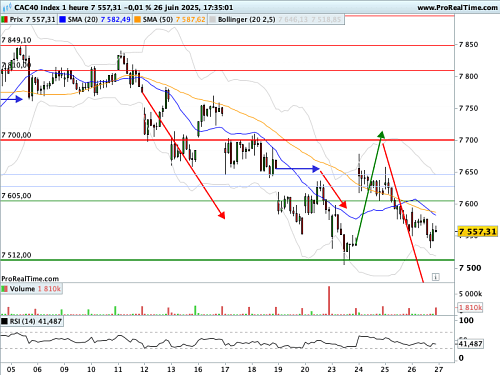
Task: Click date label 27 on time axis
Action: coord(439,369)
